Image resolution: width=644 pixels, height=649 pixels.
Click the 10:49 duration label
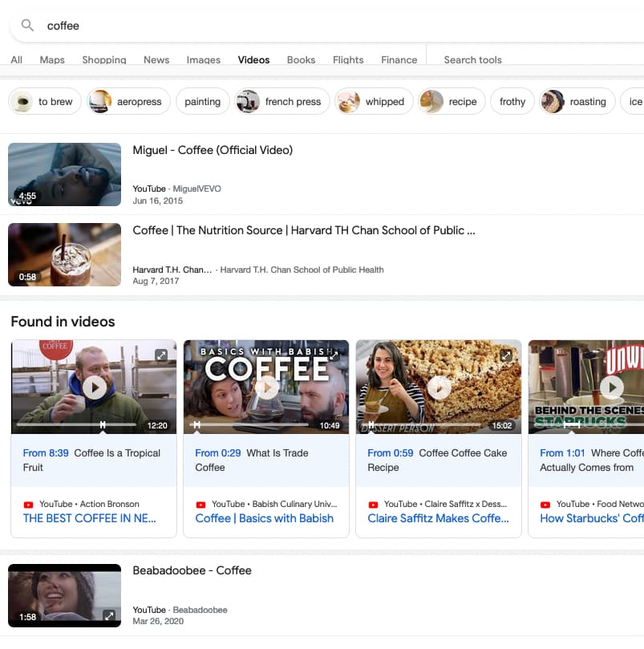[330, 425]
